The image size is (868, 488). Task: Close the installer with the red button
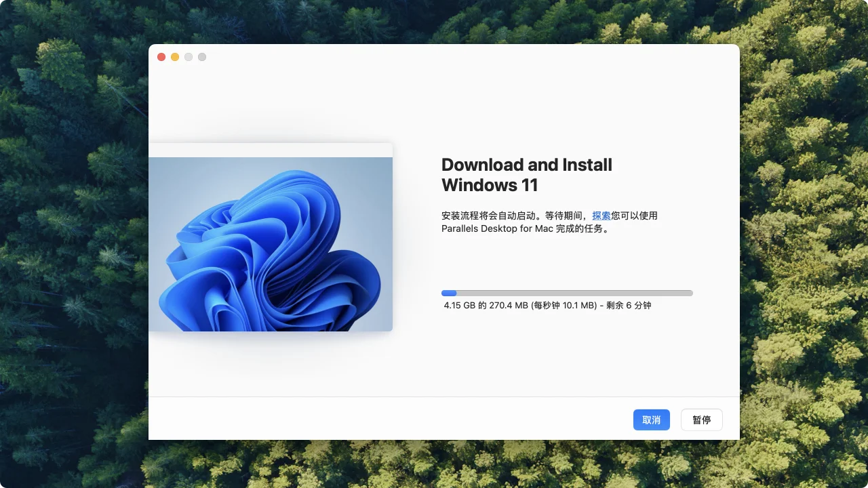pyautogui.click(x=161, y=57)
